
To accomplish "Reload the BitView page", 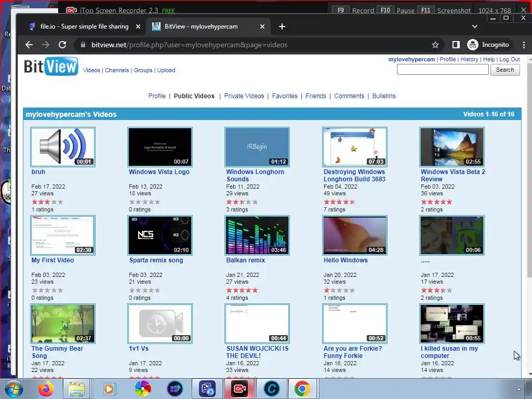I will [x=62, y=45].
